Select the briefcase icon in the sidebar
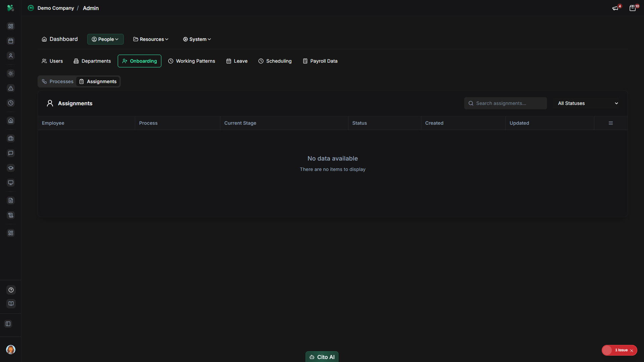This screenshot has width=644, height=362. (11, 138)
